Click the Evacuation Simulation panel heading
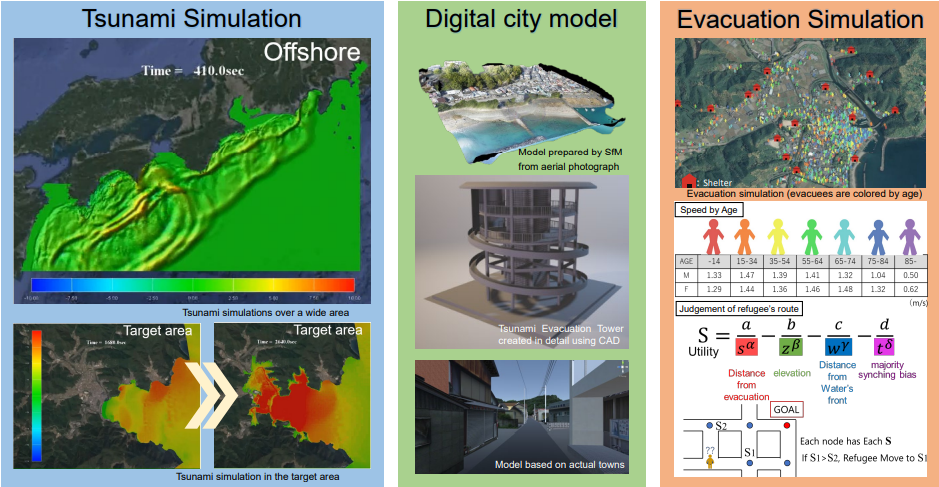Screen dimensions: 939x487 point(799,19)
